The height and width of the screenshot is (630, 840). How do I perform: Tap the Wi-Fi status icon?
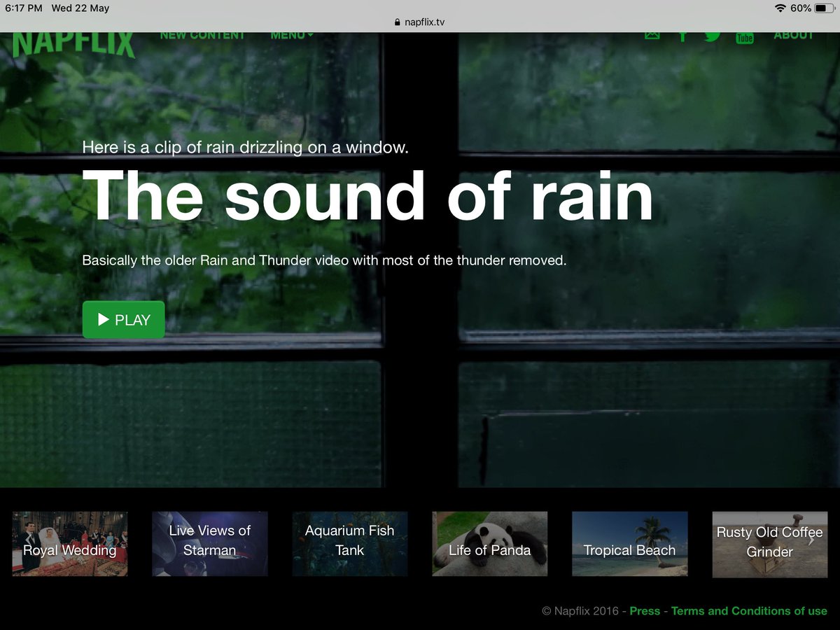pos(780,8)
